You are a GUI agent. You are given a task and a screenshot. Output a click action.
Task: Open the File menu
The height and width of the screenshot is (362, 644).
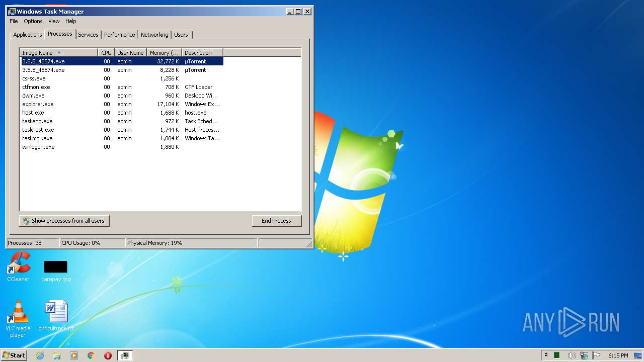14,21
